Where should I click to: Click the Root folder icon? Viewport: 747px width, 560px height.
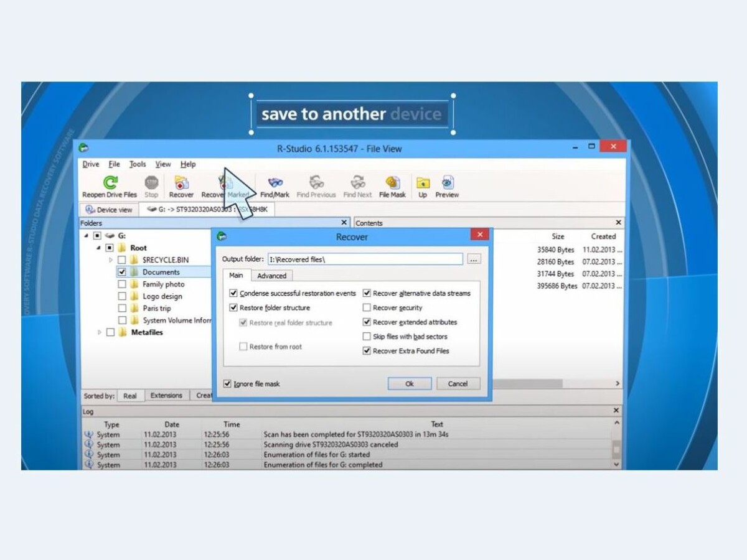(x=122, y=248)
